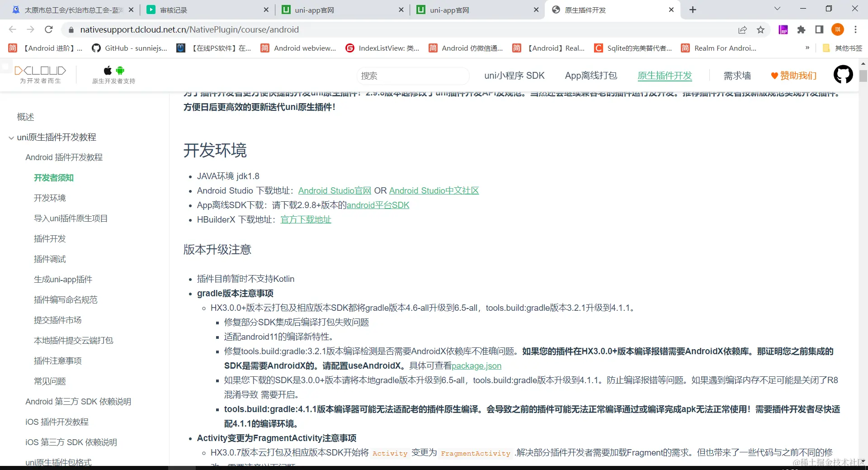Open Chrome three-dot menu
868x470 pixels.
[x=855, y=29]
